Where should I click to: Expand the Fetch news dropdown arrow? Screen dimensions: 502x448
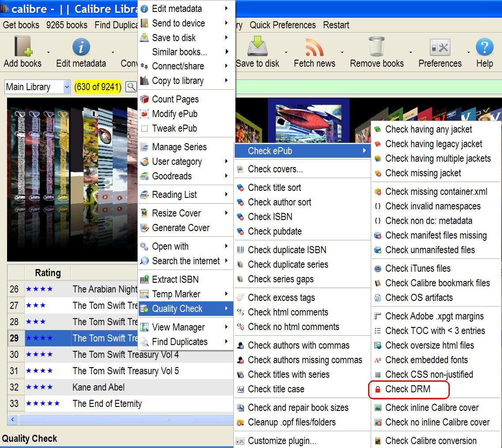coord(342,52)
